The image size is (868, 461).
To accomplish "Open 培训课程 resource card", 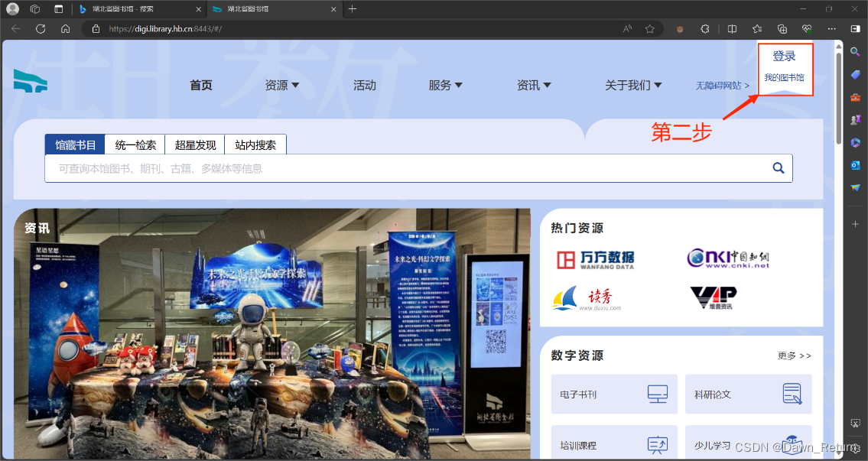I will click(x=614, y=442).
